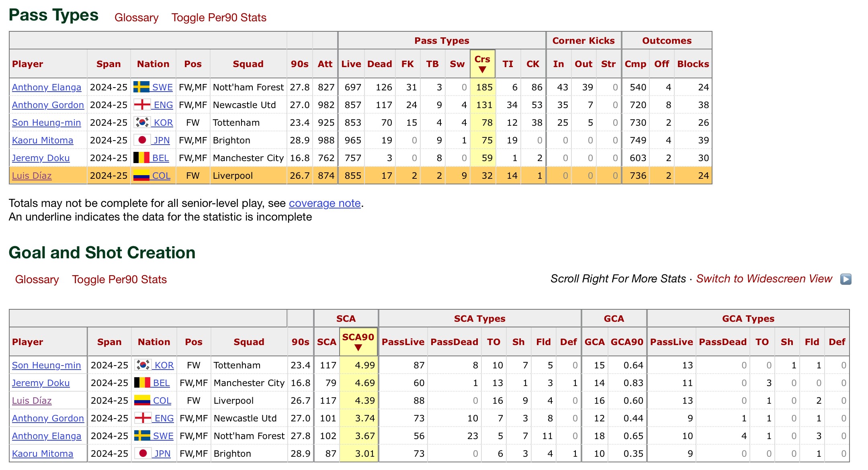Click the South Korea flag in Son Heung-min's Pass Types row
868x470 pixels.
coord(142,123)
